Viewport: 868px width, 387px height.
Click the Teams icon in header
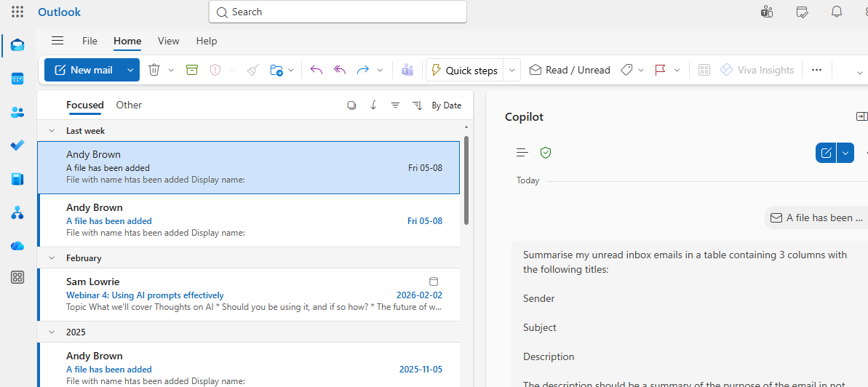pos(767,12)
